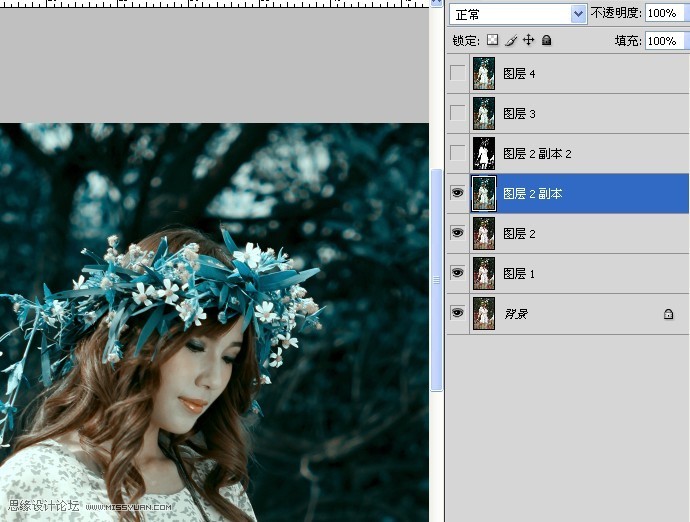Show the 图层 2 副本 2 layer
This screenshot has height=522, width=690.
[x=458, y=154]
